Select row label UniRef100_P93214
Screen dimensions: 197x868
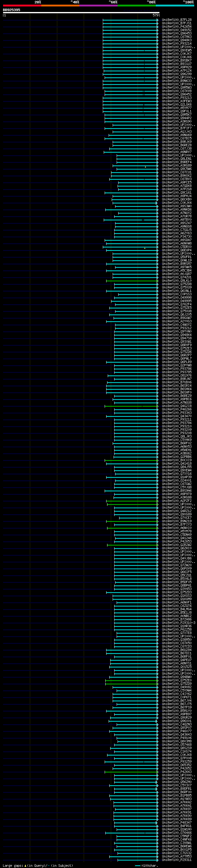point(176,43)
